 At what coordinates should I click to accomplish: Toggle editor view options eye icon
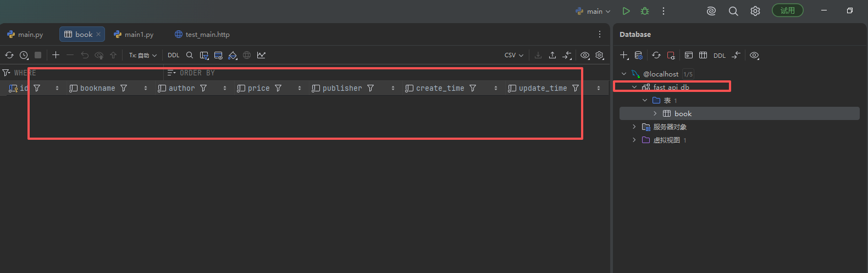[x=585, y=55]
